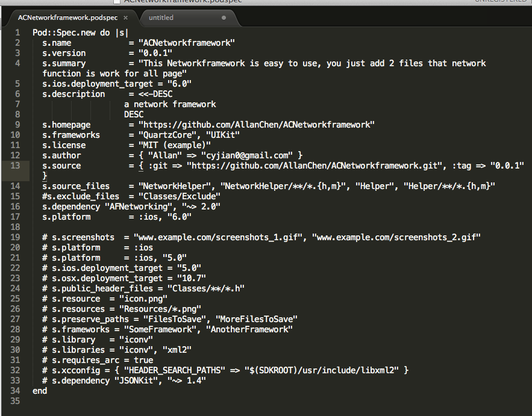This screenshot has height=416, width=532.
Task: Click s.ios.deployment_target on line 5
Action: point(98,84)
